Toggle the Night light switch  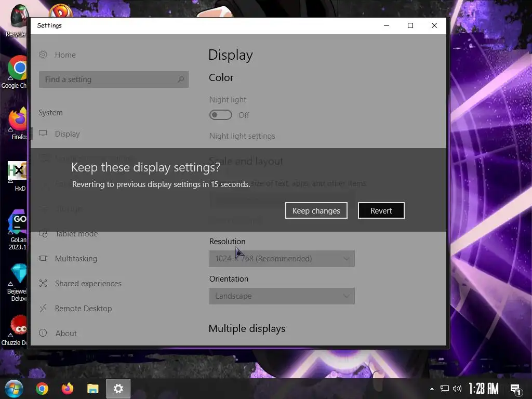tap(220, 115)
